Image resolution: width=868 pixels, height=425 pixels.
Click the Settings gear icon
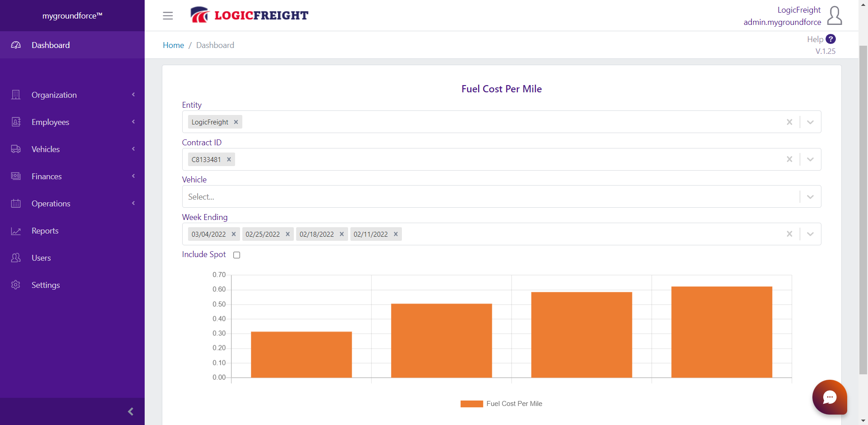16,285
